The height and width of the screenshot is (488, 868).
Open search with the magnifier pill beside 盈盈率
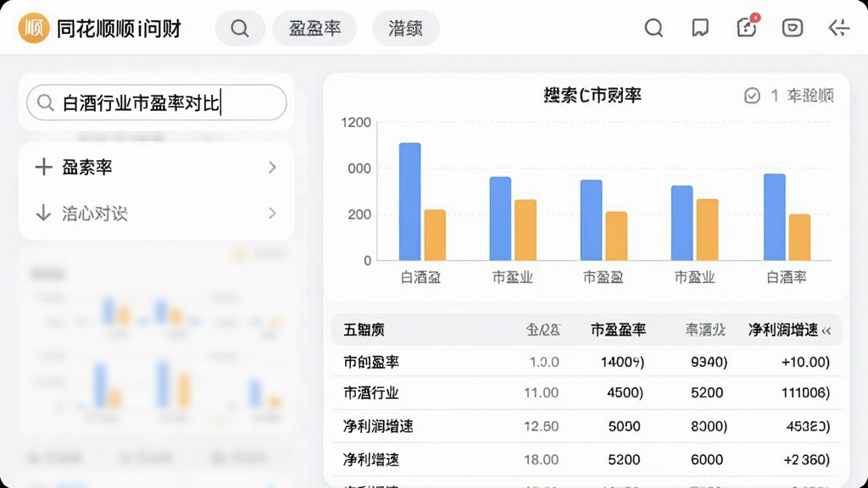coord(240,28)
